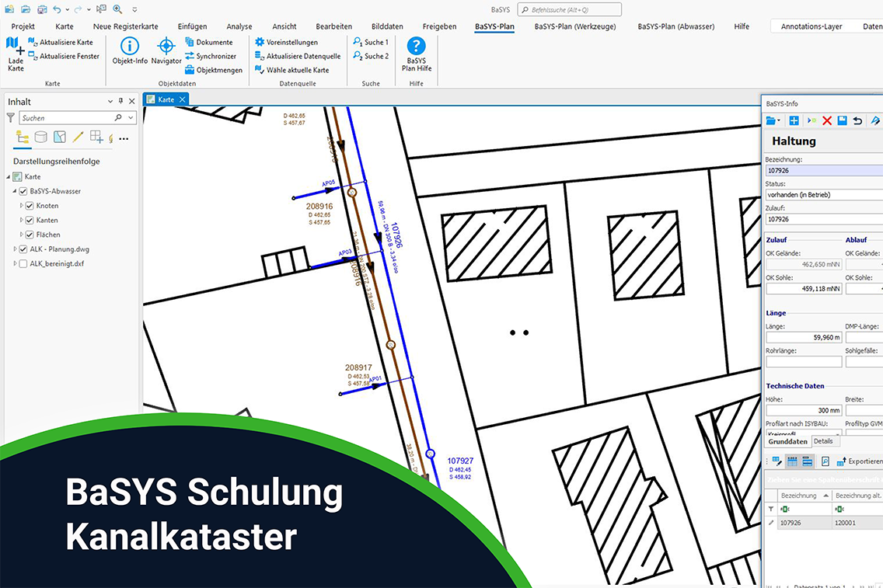Open the Details tab in BaSYS-Info

pos(822,441)
